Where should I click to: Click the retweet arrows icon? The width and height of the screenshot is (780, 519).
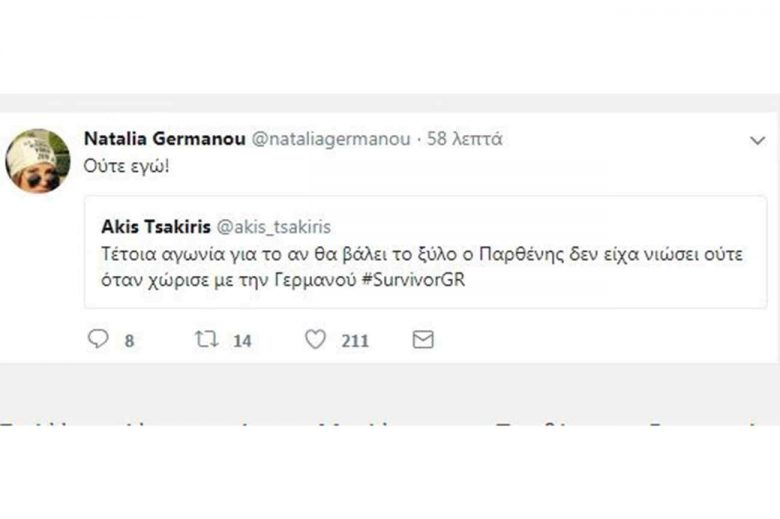tap(206, 340)
